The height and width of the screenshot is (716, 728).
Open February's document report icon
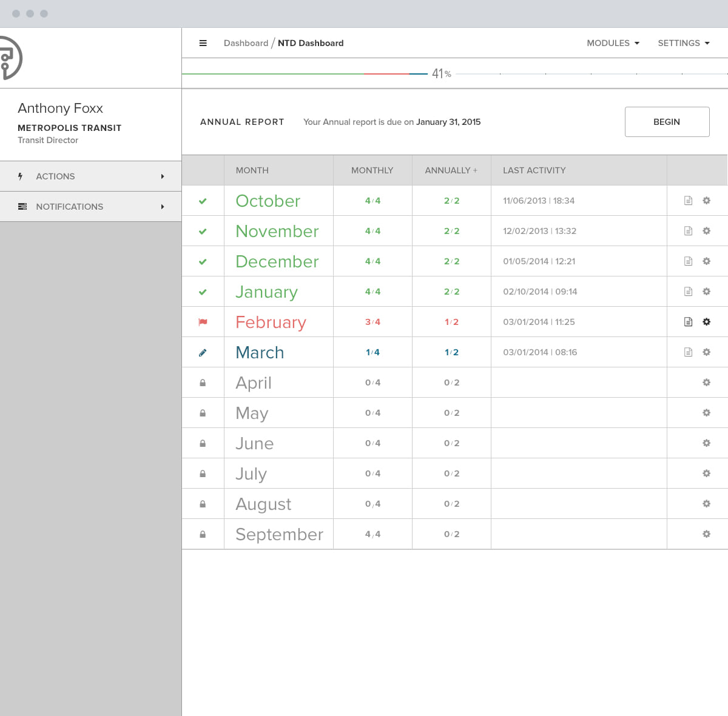pos(688,322)
